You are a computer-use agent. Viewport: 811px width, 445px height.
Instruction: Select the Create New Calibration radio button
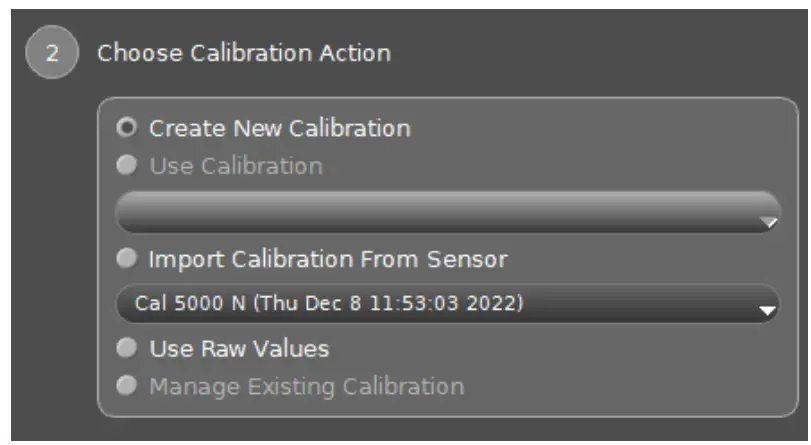click(127, 129)
